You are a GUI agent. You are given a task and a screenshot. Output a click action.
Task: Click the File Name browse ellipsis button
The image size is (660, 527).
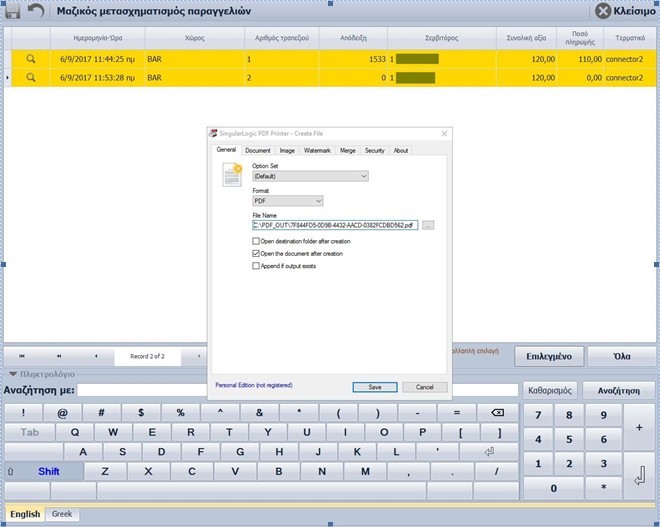428,226
